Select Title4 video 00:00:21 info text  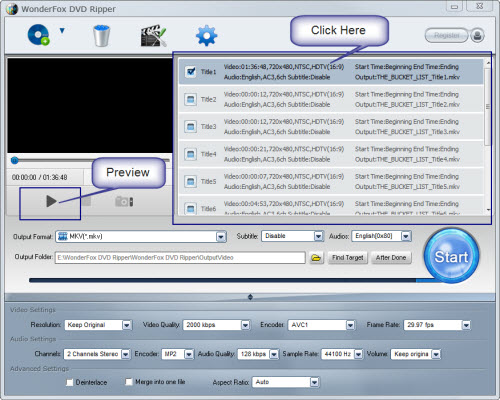[x=284, y=149]
